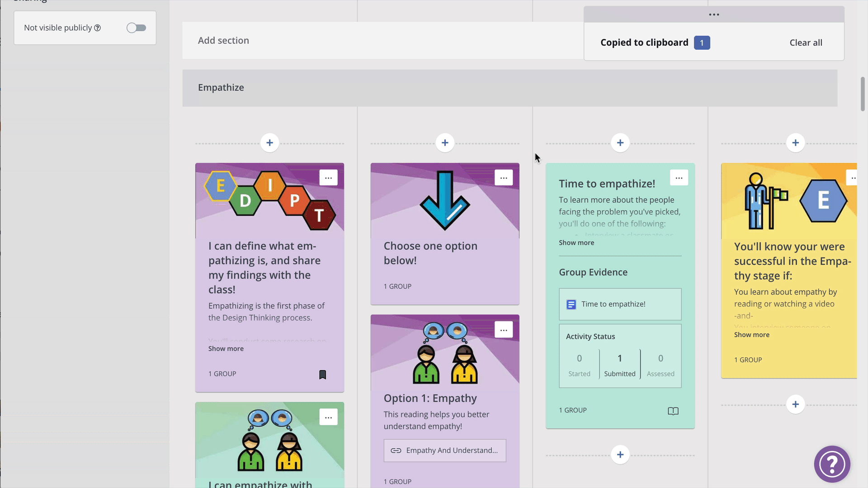
Task: Toggle the Not visible publicly switch
Action: point(136,28)
